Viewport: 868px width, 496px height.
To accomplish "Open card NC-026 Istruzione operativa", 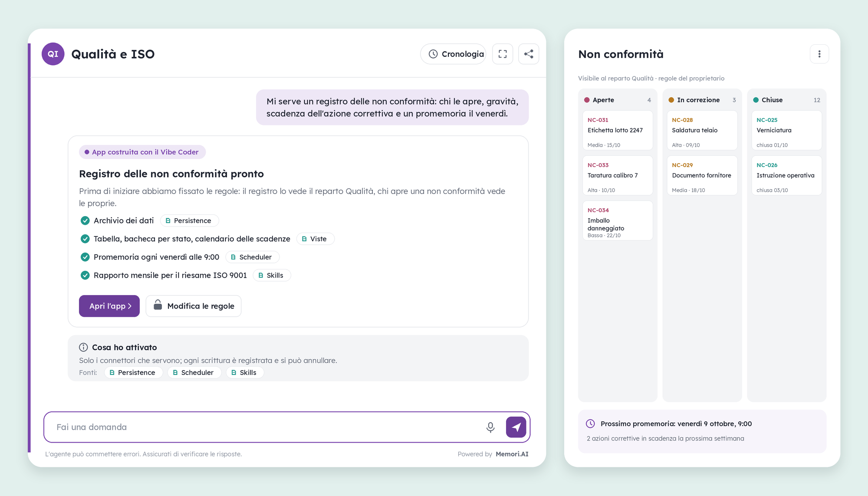I will pos(786,175).
